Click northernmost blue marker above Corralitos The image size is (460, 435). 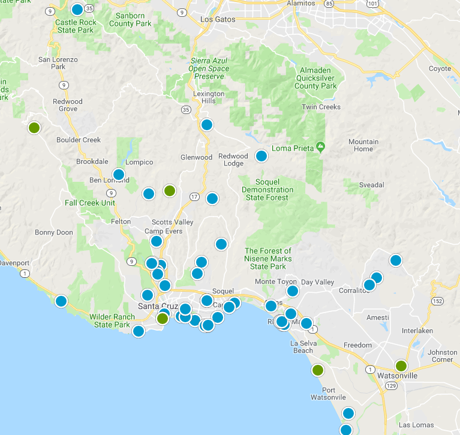click(396, 260)
